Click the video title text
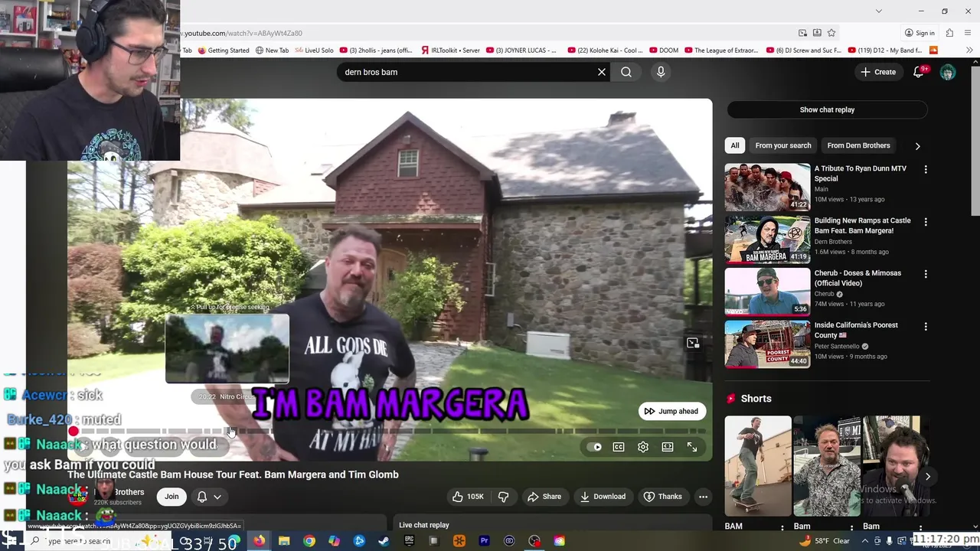Screen dimensions: 980x551 [x=233, y=474]
